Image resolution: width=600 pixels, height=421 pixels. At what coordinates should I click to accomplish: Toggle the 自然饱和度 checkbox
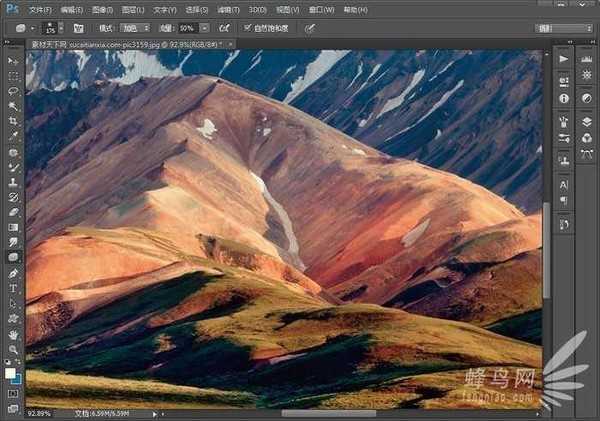pyautogui.click(x=248, y=28)
